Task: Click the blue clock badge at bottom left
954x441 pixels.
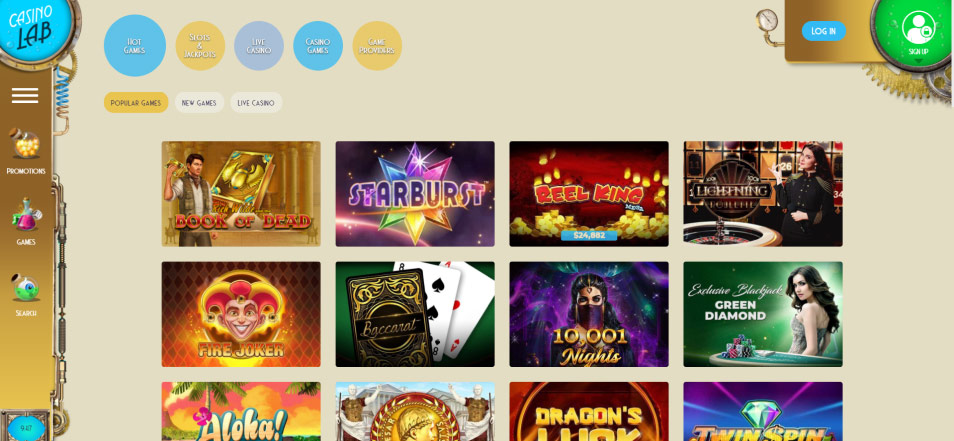Action: 26,428
